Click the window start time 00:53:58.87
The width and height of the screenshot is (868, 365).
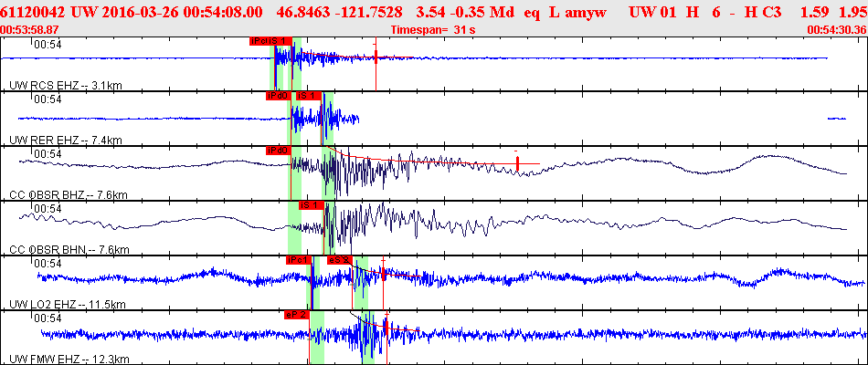coord(30,30)
